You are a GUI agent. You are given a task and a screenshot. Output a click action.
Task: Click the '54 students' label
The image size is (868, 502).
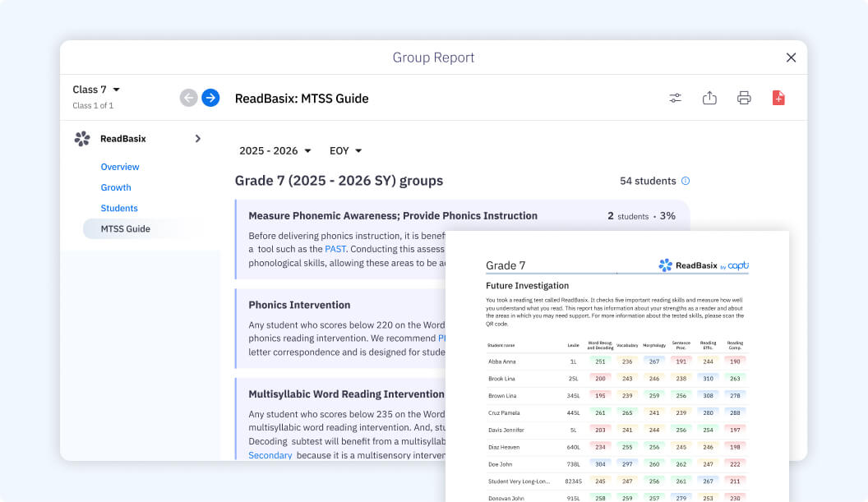click(x=648, y=181)
